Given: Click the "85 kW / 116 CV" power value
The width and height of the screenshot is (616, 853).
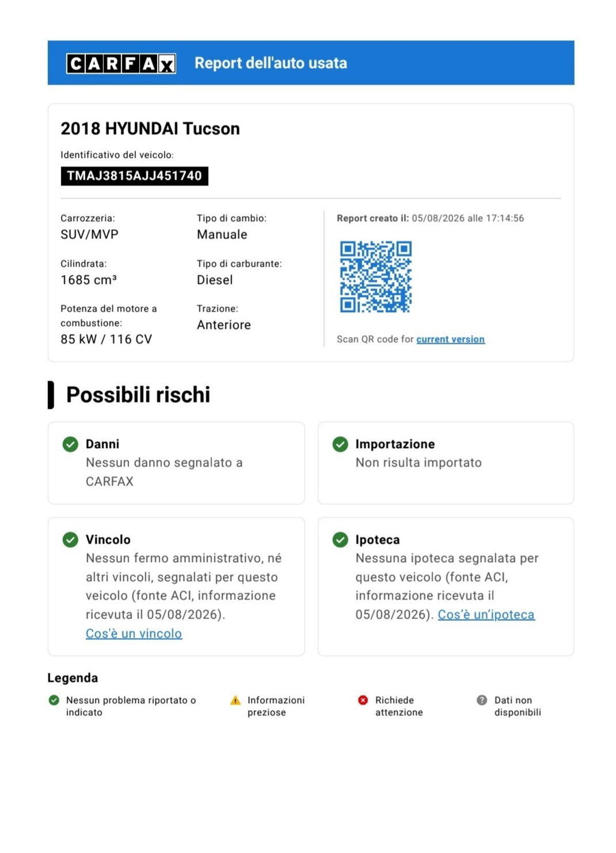Looking at the screenshot, I should point(106,339).
